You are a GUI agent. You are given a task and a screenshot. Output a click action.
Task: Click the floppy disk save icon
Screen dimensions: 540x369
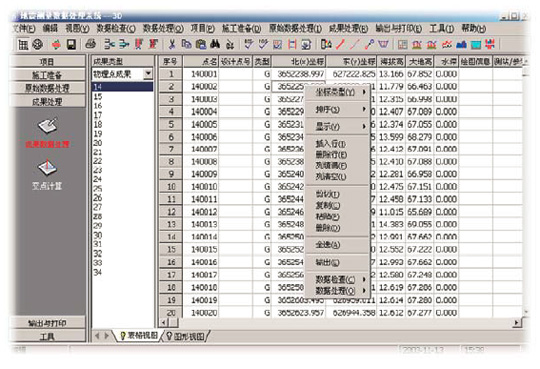pos(71,44)
